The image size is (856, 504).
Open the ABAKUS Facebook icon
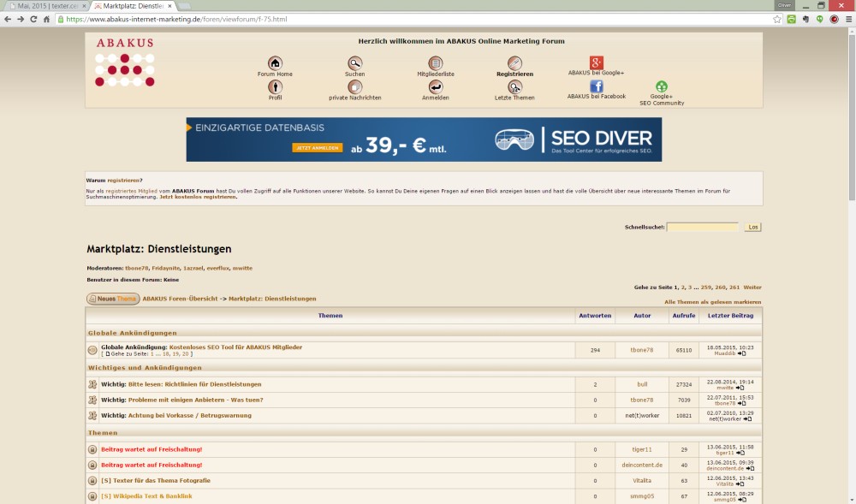[x=597, y=86]
